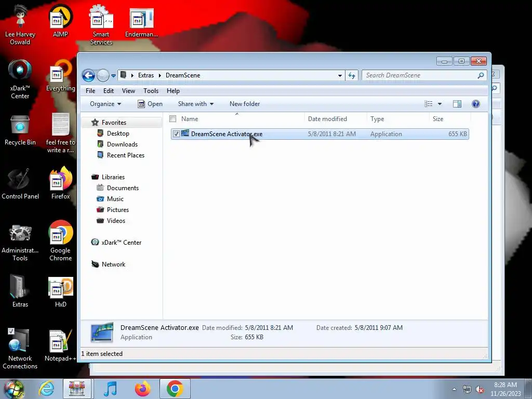Toggle the select-all checkbox in header
Screen dimensions: 532x399
coord(172,119)
